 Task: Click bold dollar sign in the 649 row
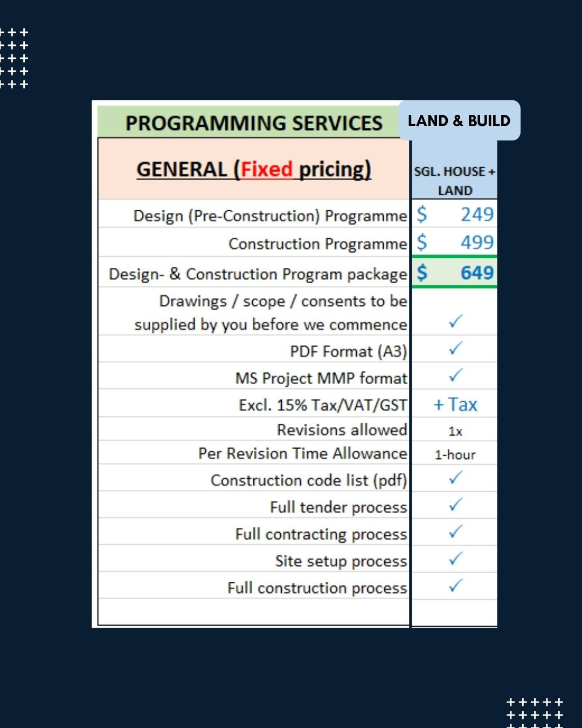tap(422, 273)
